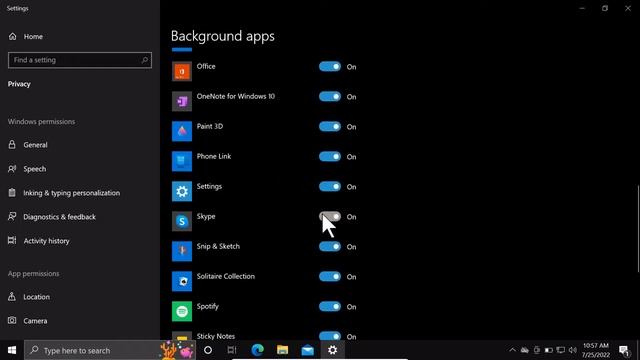The width and height of the screenshot is (640, 360).
Task: Open the notification Action Center
Action: click(x=624, y=350)
